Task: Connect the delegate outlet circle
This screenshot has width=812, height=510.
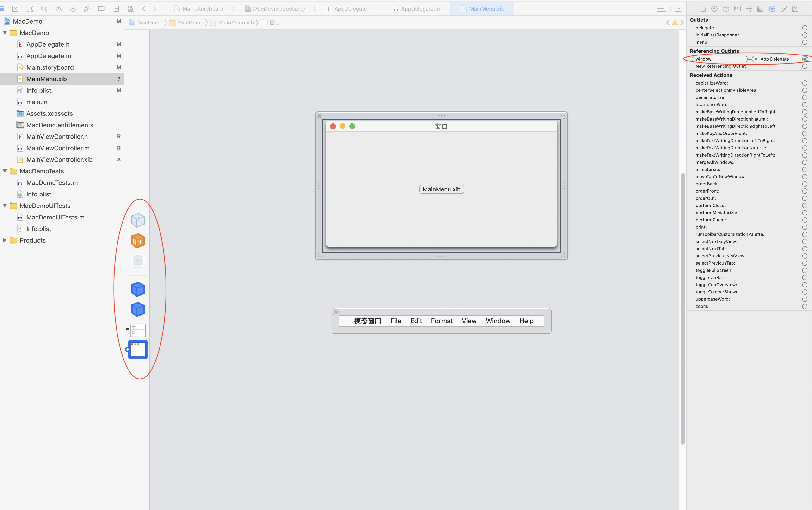Action: click(805, 28)
